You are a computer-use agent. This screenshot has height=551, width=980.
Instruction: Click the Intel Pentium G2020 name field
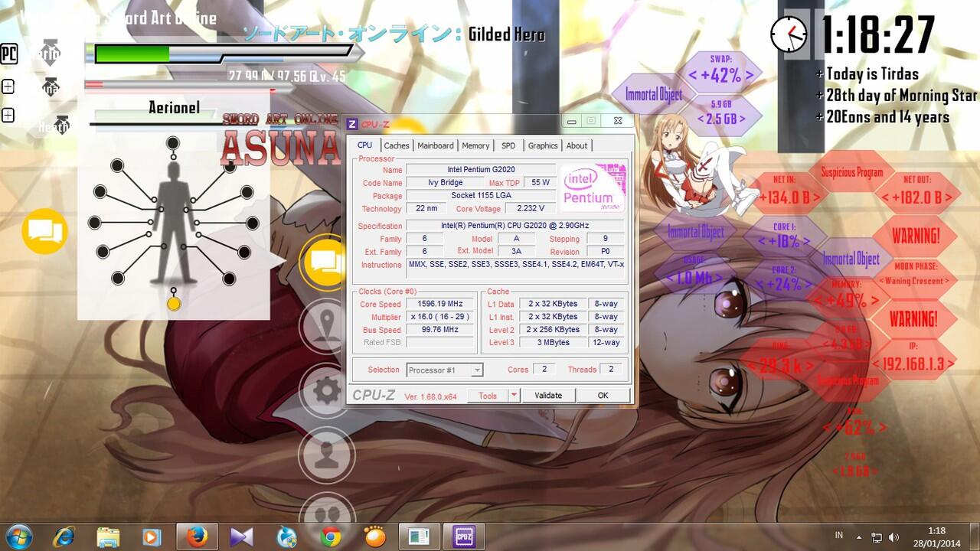[x=481, y=169]
